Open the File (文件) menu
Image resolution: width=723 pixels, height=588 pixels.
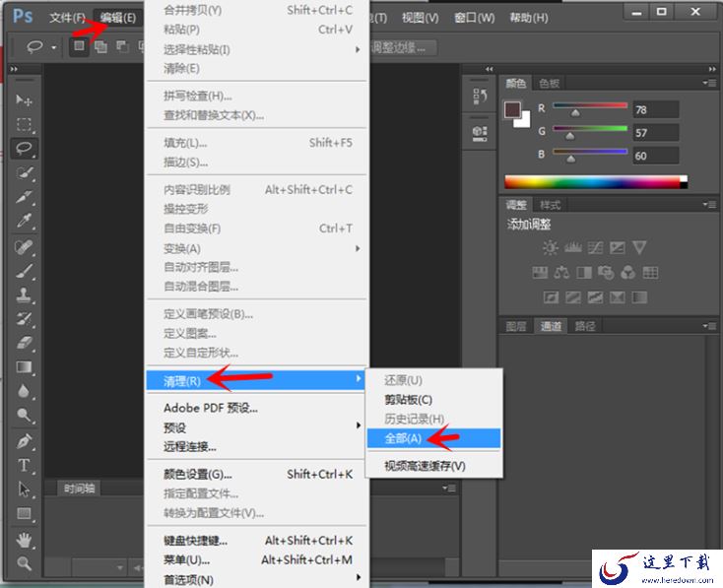(67, 18)
